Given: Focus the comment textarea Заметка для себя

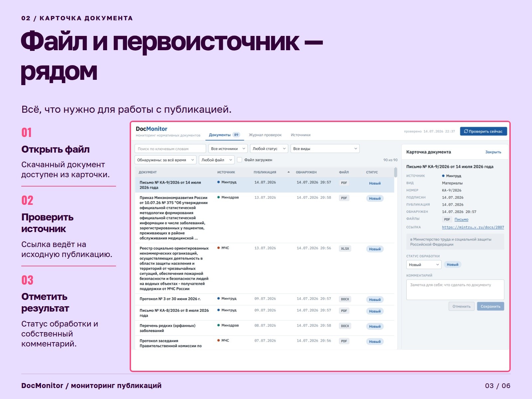Looking at the screenshot, I should (x=455, y=290).
